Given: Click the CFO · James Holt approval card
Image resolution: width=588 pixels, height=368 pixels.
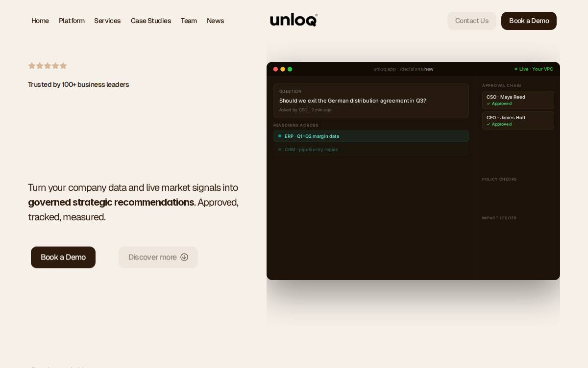Looking at the screenshot, I should [518, 121].
